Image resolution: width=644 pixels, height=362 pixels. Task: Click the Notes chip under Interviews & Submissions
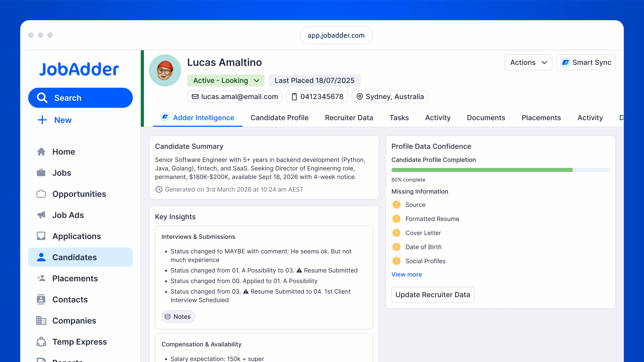click(x=178, y=317)
